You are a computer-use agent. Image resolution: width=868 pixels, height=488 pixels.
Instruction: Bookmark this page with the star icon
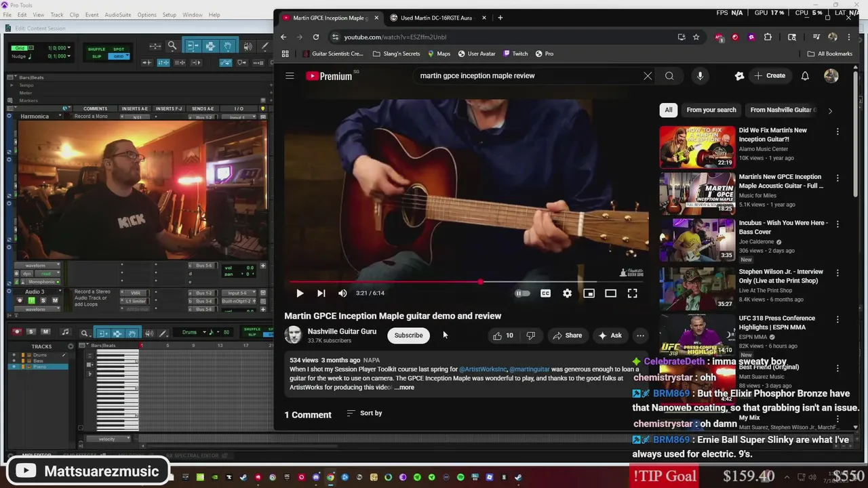coord(696,37)
